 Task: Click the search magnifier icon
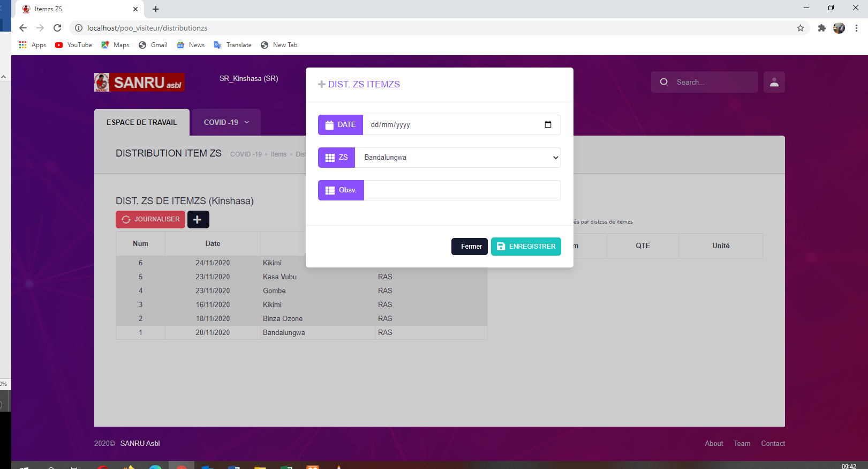[x=664, y=82]
